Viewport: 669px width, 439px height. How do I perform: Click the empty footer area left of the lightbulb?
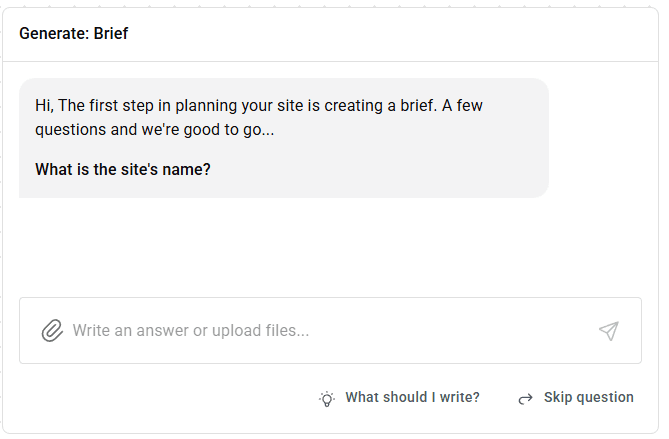click(166, 398)
